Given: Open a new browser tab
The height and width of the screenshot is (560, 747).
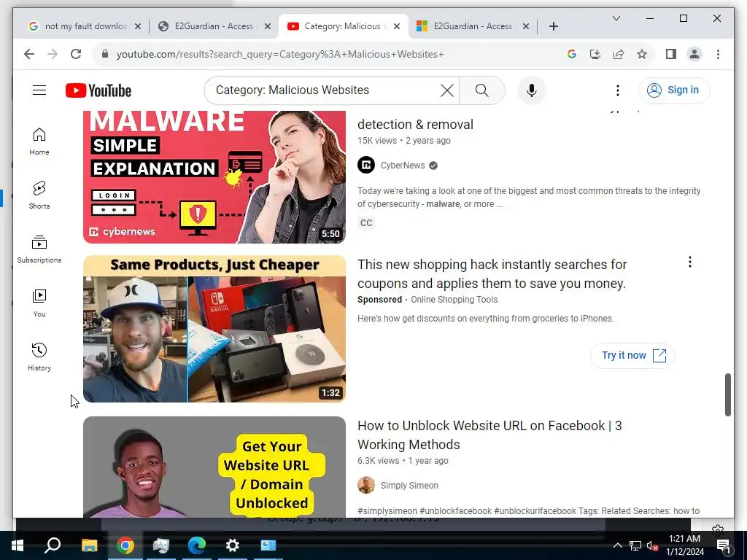Looking at the screenshot, I should pyautogui.click(x=553, y=26).
